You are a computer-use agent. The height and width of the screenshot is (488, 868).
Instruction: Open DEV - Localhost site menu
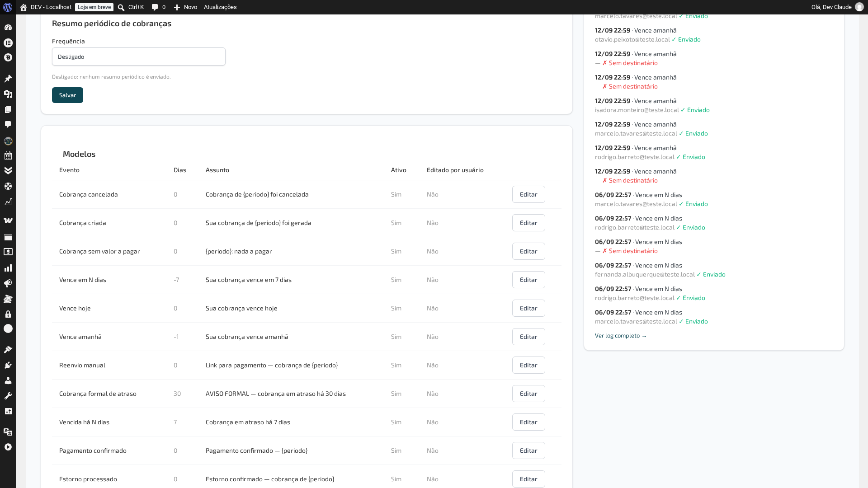[46, 7]
